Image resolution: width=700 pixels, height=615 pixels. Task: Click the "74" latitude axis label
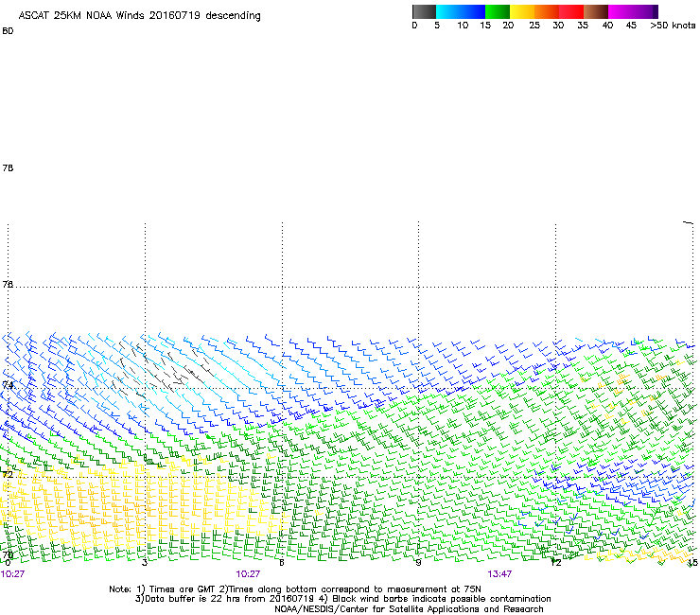[8, 384]
